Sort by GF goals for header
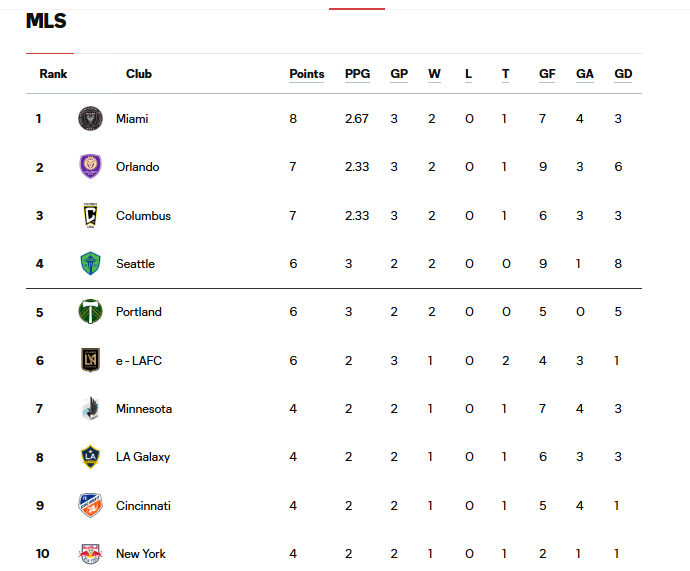690x571 pixels. pyautogui.click(x=547, y=74)
